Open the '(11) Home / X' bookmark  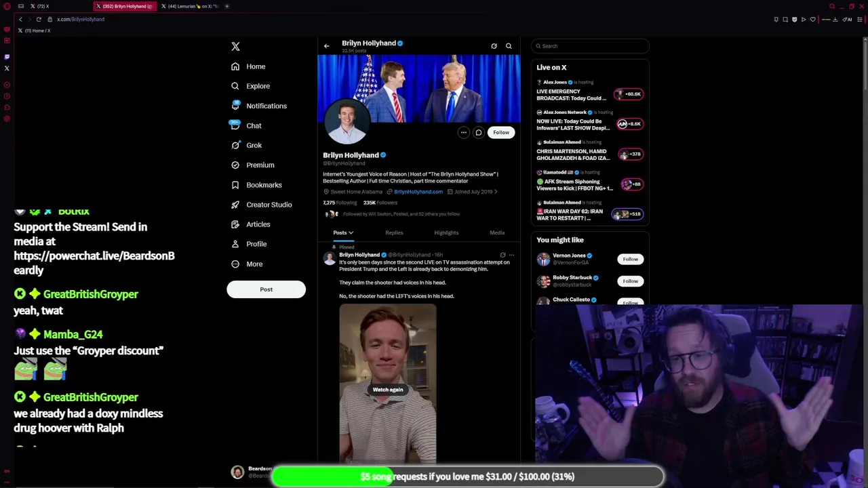point(34,30)
